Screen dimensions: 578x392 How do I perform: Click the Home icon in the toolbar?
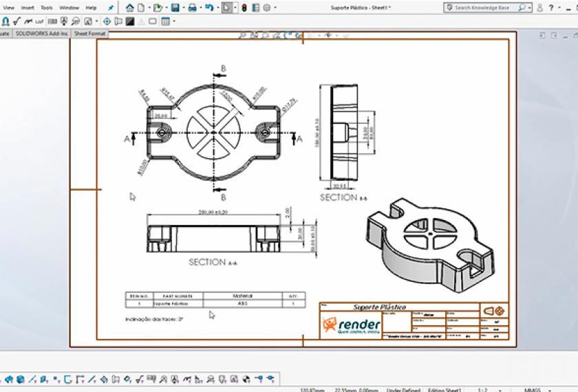click(x=130, y=8)
